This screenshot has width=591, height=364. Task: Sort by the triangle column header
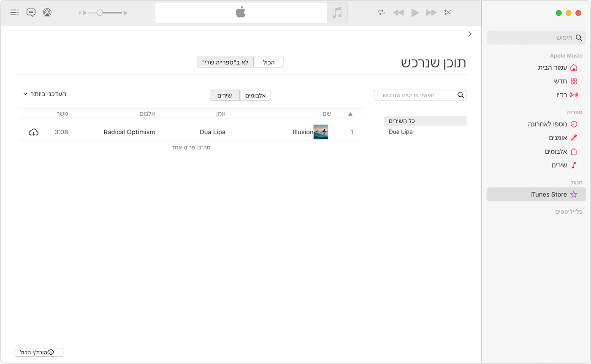tap(350, 114)
